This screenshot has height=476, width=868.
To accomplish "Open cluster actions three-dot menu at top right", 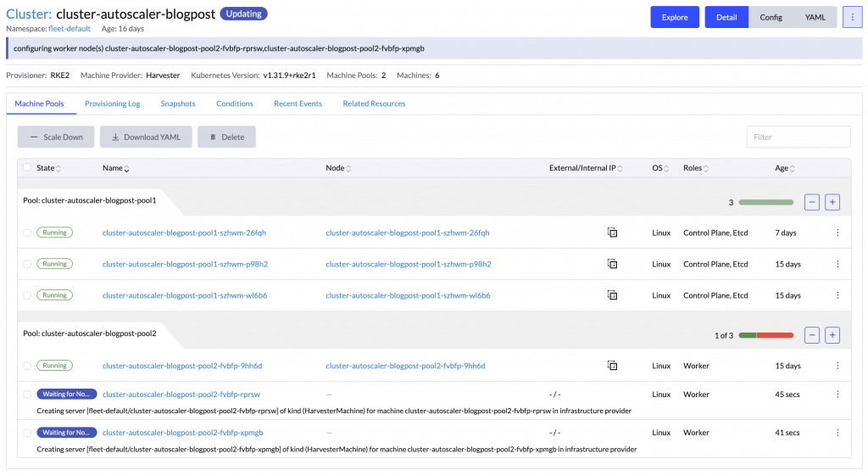I will [852, 17].
